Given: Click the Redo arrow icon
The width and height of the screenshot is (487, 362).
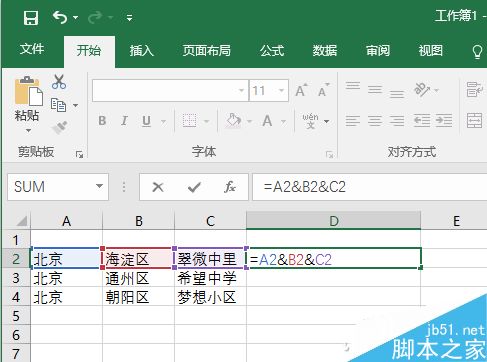Looking at the screenshot, I should (x=95, y=17).
